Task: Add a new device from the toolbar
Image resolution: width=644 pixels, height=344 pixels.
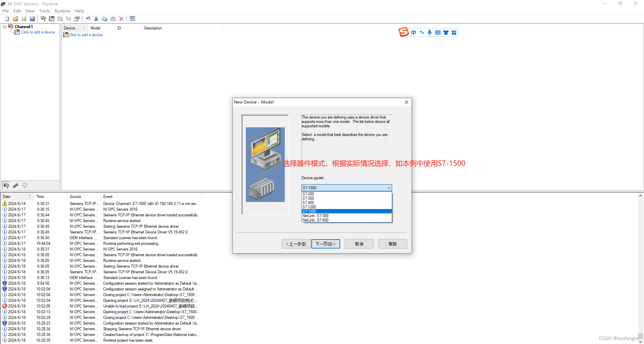Action: [52, 19]
